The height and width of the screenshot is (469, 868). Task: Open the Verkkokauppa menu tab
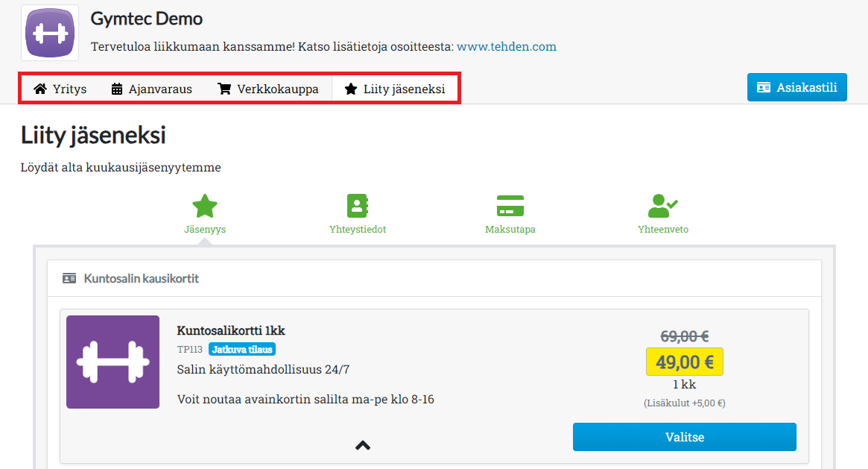(x=268, y=89)
